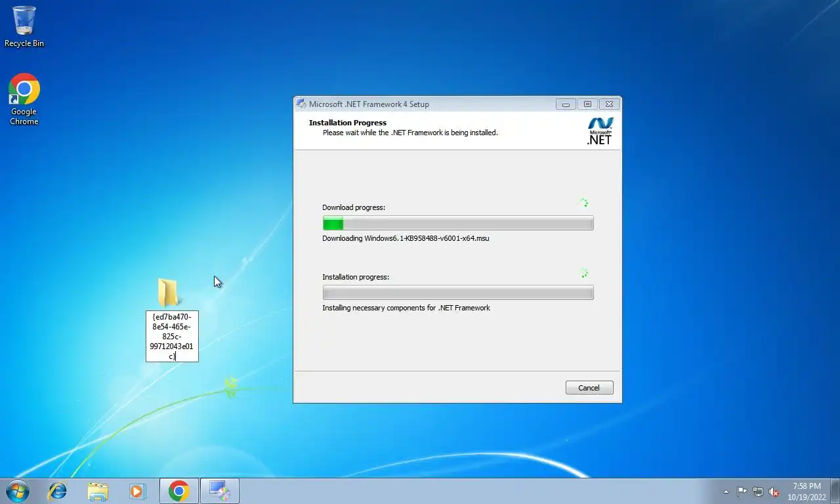Open Windows Media Player from taskbar

pyautogui.click(x=137, y=491)
